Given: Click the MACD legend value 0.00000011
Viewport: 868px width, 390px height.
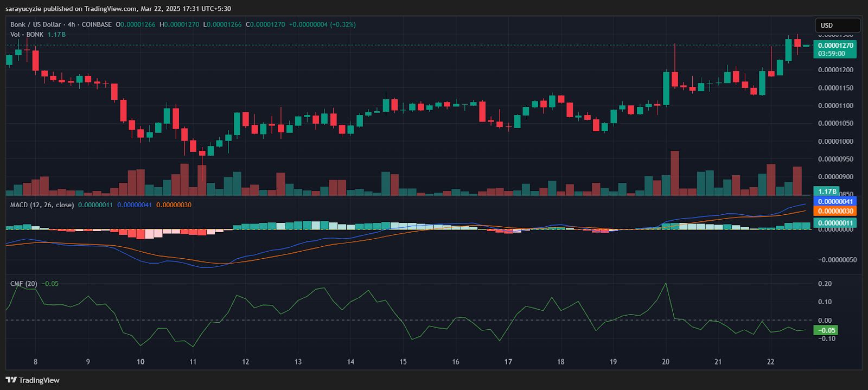Looking at the screenshot, I should 95,205.
